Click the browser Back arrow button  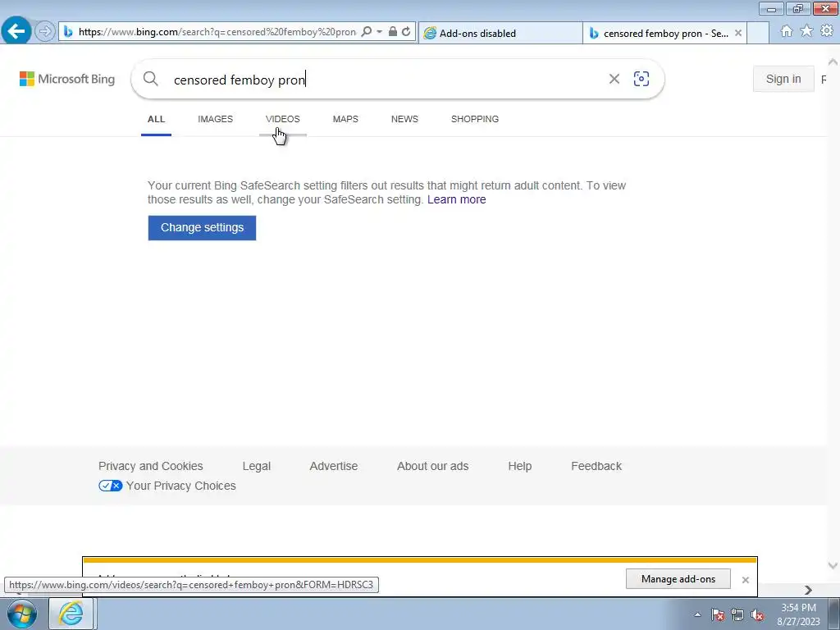pos(16,31)
